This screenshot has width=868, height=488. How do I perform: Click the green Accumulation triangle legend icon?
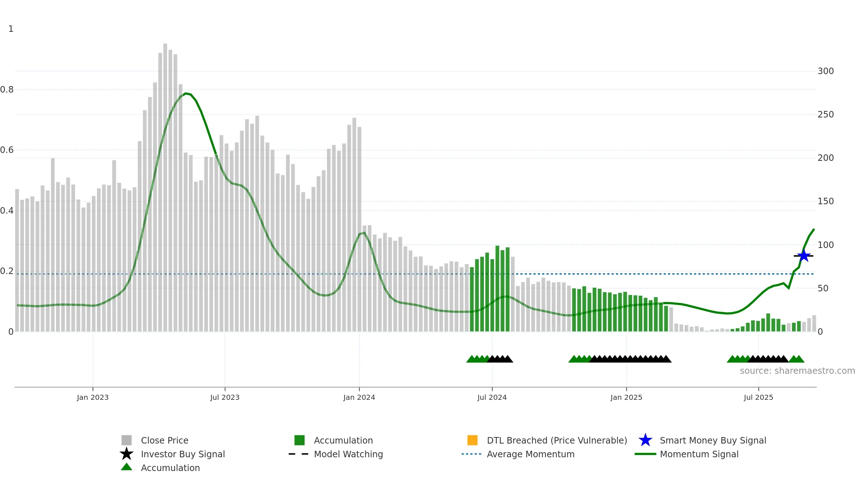[127, 467]
